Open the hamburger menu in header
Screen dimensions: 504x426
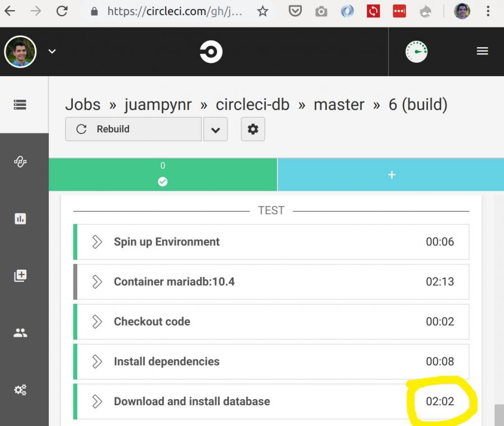[x=482, y=51]
